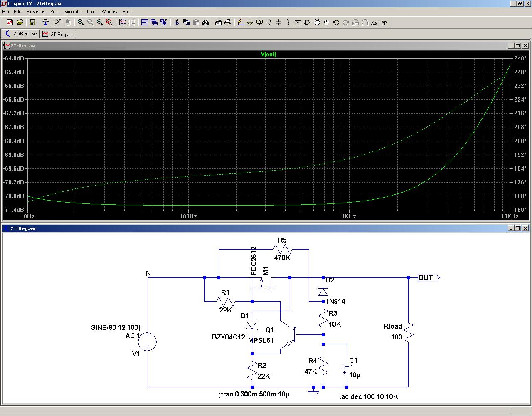
Task: Select the Resistor component tool
Action: point(269,22)
